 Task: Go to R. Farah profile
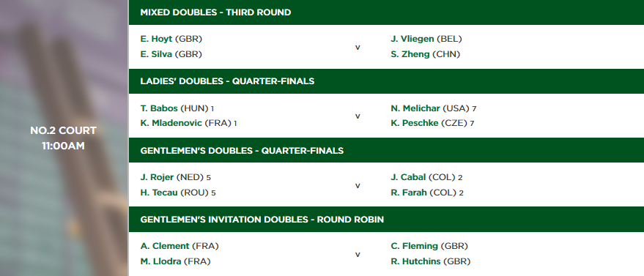click(x=409, y=193)
